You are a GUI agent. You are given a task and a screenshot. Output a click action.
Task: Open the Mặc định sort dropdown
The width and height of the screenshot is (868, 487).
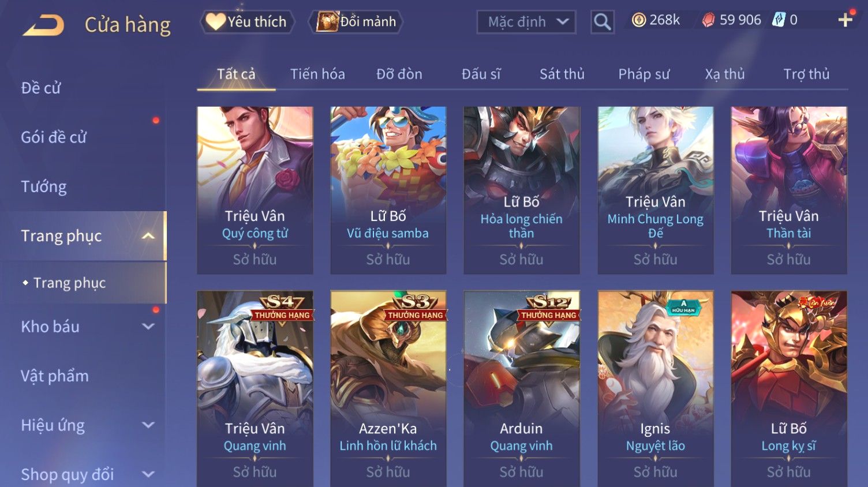tap(526, 22)
